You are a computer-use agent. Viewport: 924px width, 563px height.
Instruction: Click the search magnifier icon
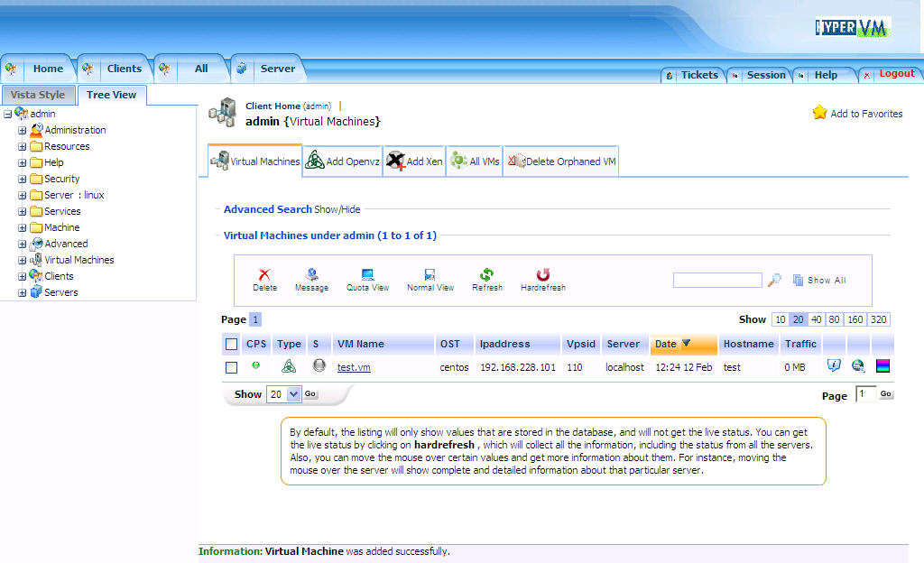[x=774, y=281]
